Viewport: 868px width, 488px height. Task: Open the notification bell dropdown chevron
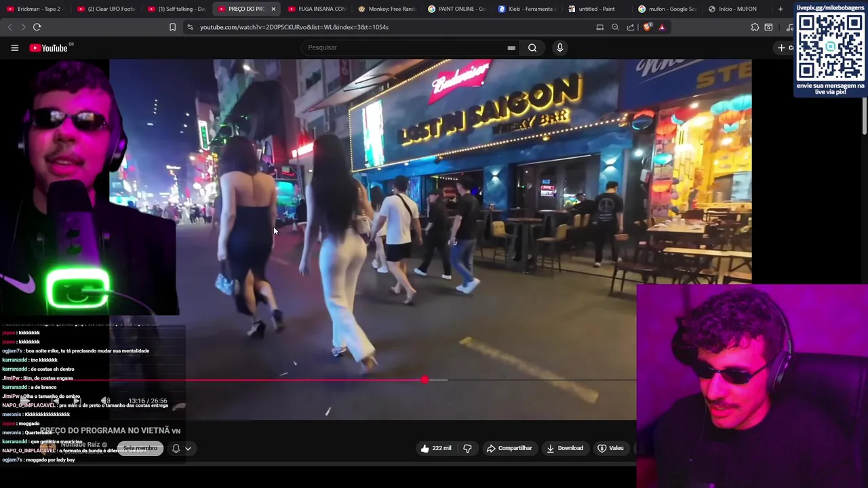point(188,448)
